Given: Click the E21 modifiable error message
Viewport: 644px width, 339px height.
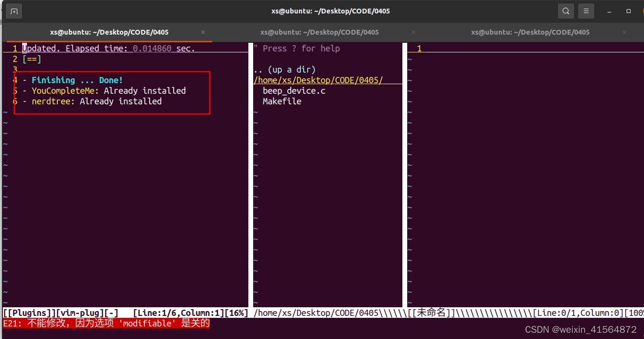Looking at the screenshot, I should point(107,323).
